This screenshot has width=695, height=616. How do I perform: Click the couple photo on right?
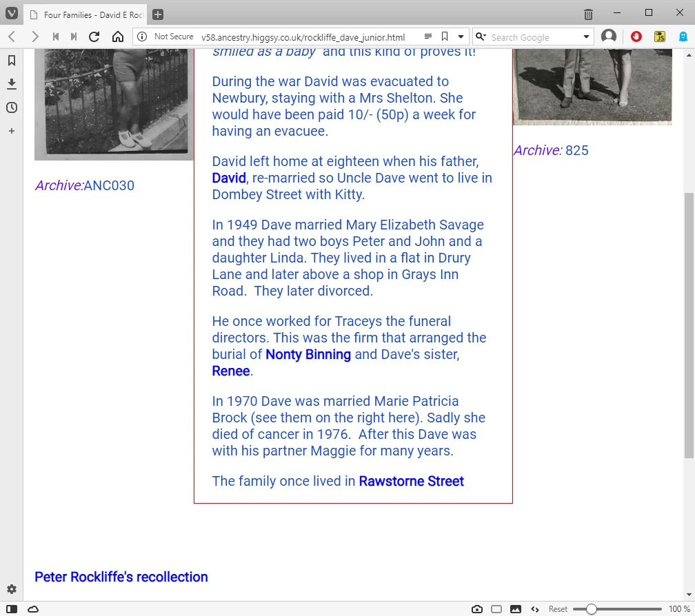(593, 87)
